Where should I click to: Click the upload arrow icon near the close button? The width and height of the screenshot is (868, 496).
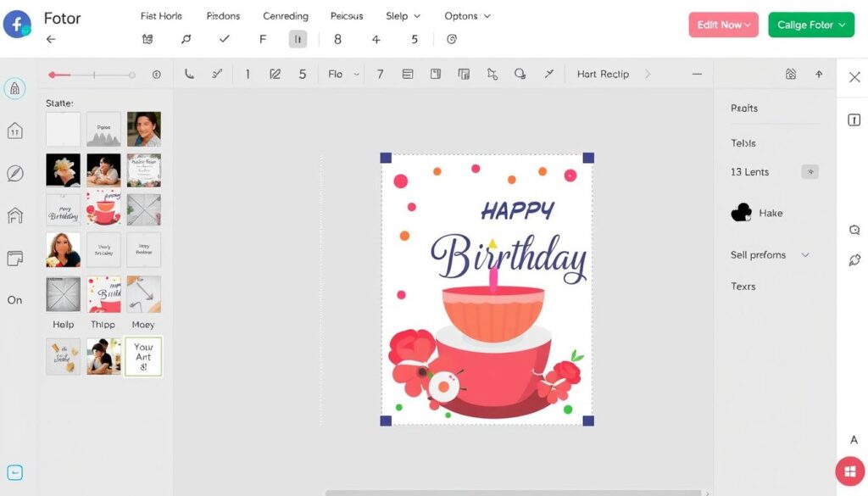819,74
